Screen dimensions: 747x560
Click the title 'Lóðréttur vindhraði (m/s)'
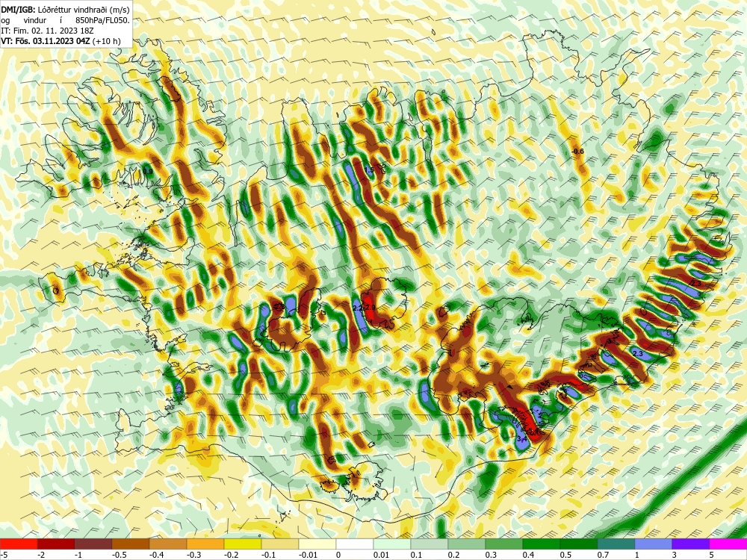(x=84, y=10)
